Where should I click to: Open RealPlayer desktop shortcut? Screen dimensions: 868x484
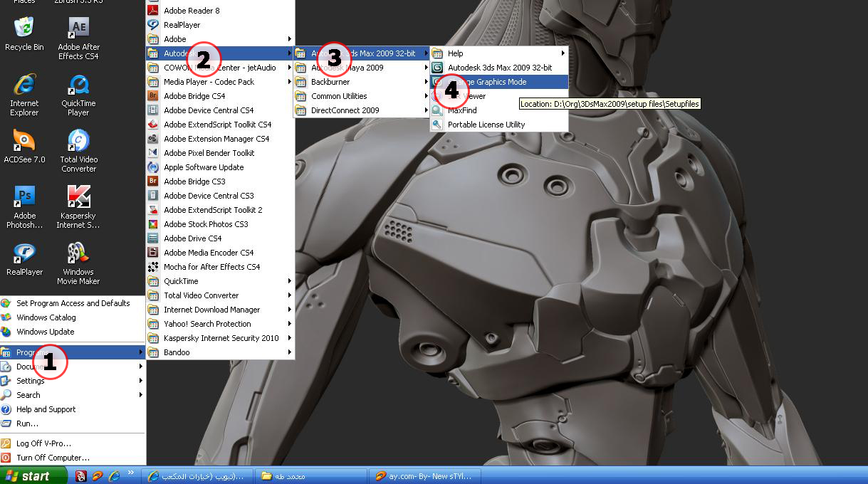click(x=24, y=258)
